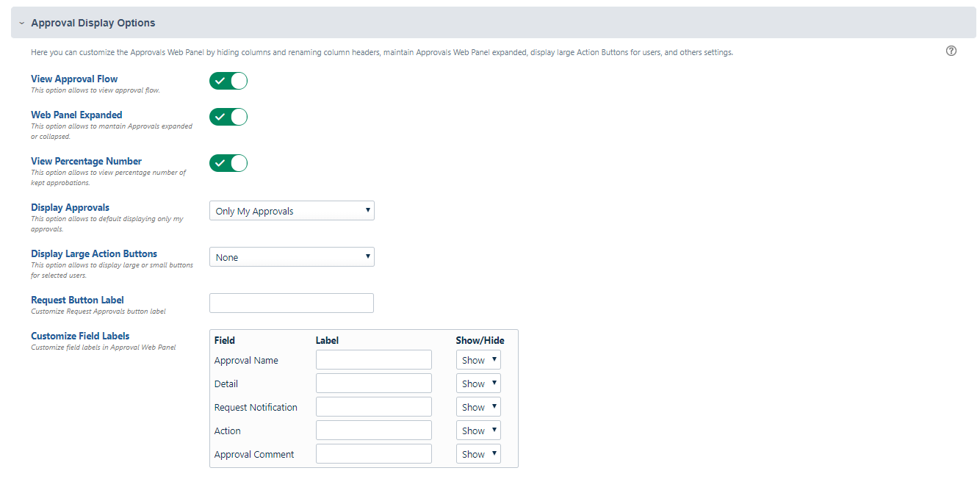Open Show/Hide dropdown for Approval Name
Viewport: 980px width, 479px height.
click(x=478, y=360)
